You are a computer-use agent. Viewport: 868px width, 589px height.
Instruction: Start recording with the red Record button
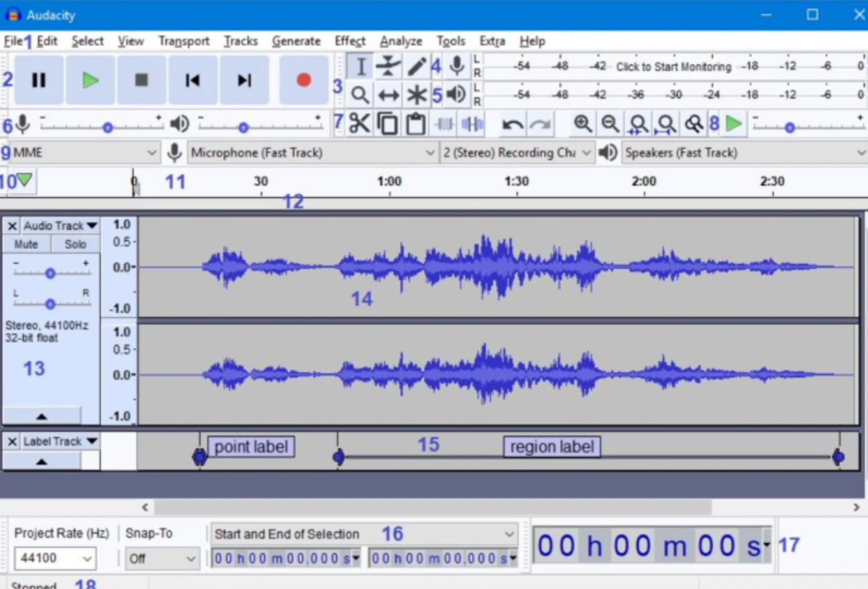tap(304, 80)
